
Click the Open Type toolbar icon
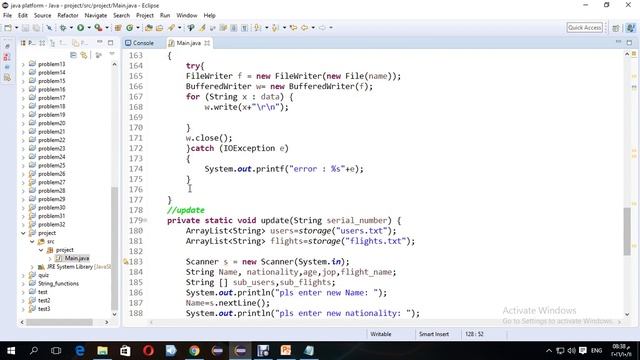coord(149,28)
